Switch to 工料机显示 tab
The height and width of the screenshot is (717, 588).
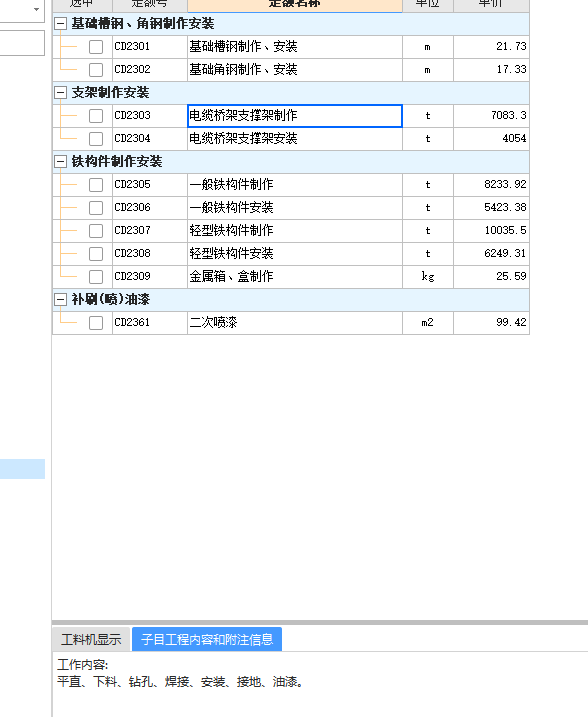click(91, 639)
